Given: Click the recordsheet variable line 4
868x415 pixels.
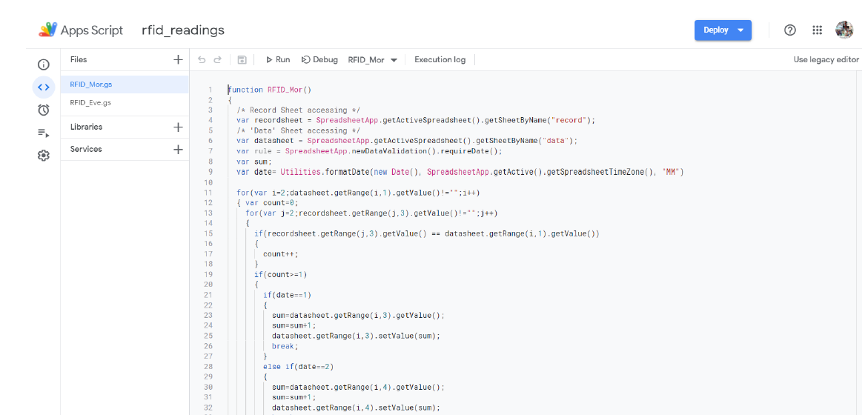Looking at the screenshot, I should [x=416, y=120].
